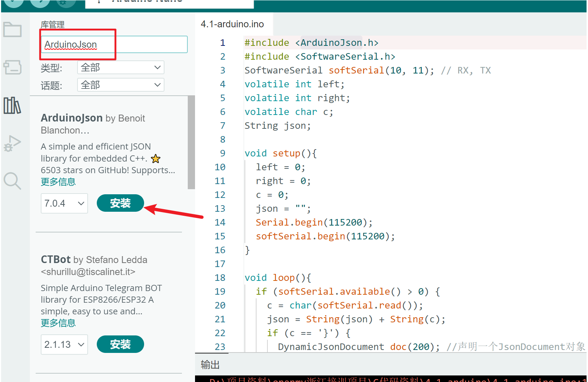Click 'json = String(json) + String(c);' line
The height and width of the screenshot is (382, 588).
(x=356, y=319)
